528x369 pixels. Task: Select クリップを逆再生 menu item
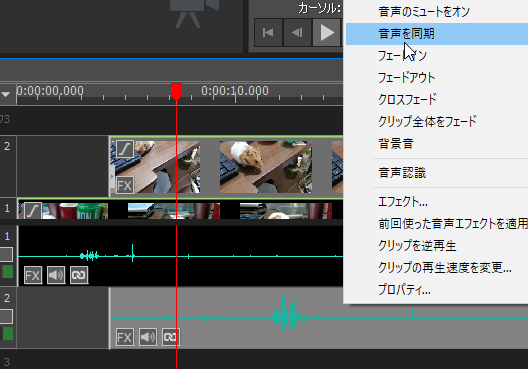[x=437, y=245]
